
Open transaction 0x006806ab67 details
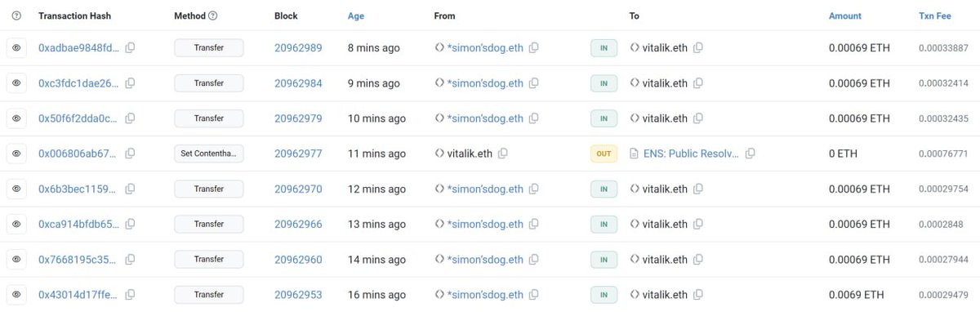[78, 154]
